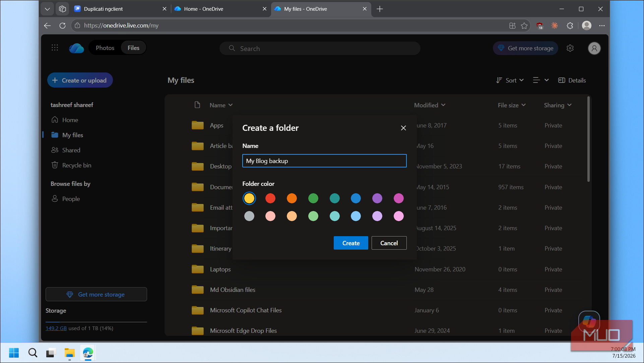The height and width of the screenshot is (363, 644).
Task: Go to Home in sidebar
Action: coord(70,120)
